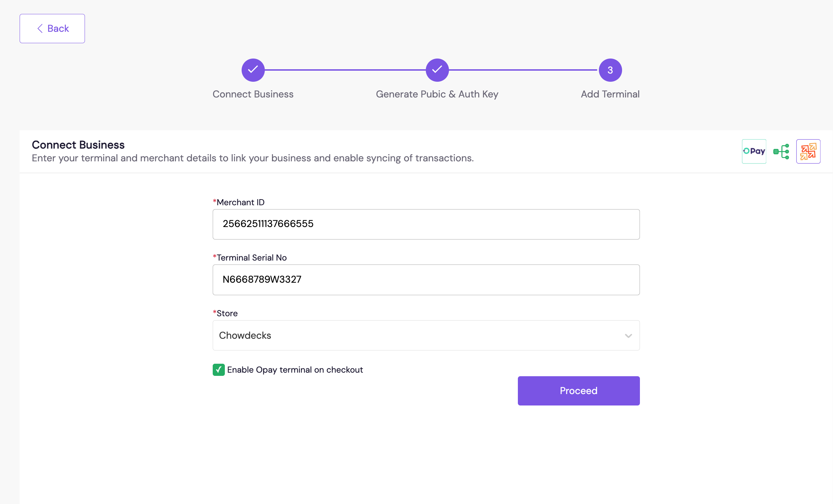The image size is (833, 504).
Task: Select the "Add Terminal" step label
Action: coord(610,94)
